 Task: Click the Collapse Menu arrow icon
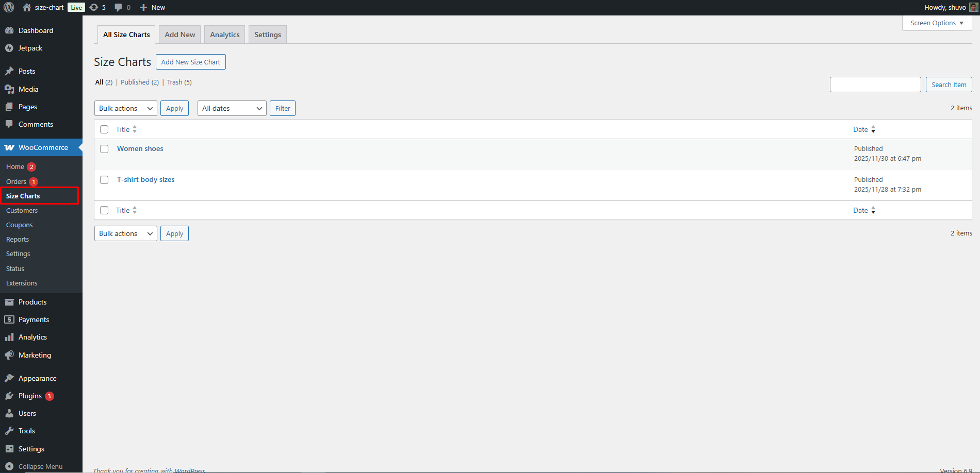[x=9, y=466]
